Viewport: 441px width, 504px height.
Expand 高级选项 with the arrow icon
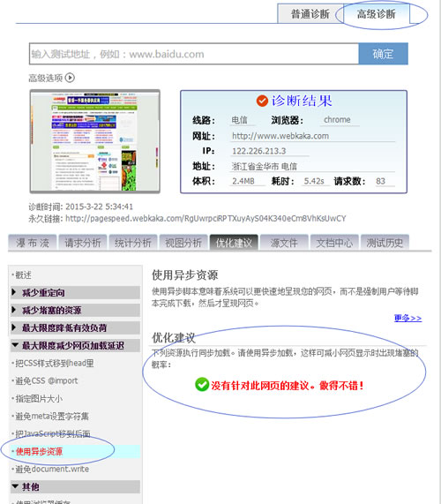click(x=70, y=78)
